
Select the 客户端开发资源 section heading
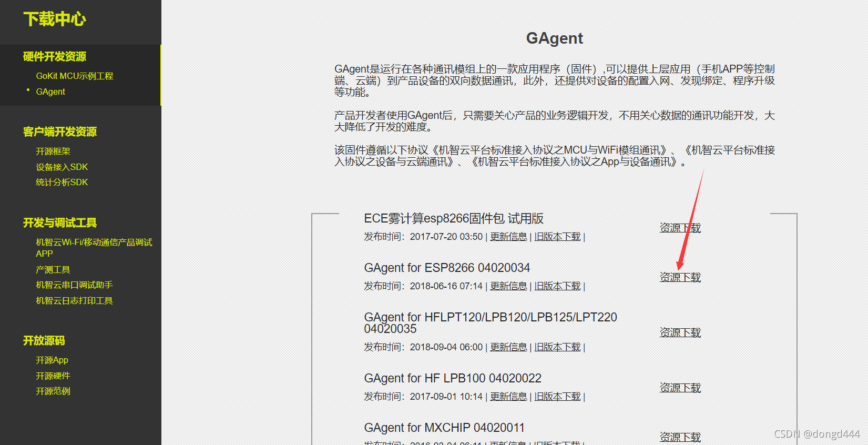tap(60, 132)
